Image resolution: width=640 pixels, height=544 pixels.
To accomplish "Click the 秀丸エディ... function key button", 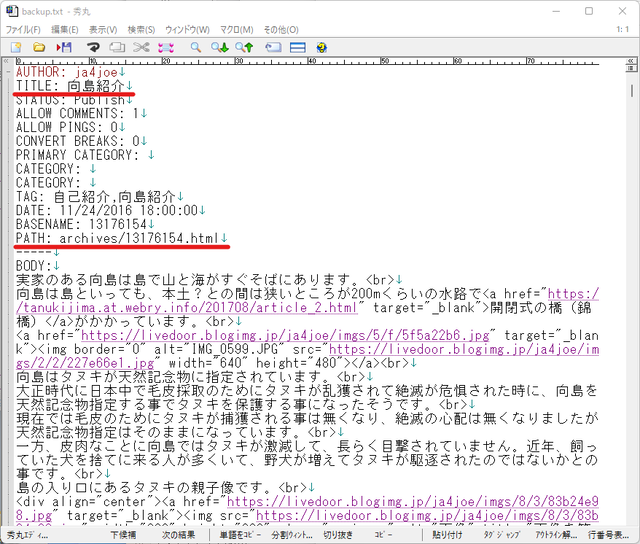I will (x=27, y=535).
